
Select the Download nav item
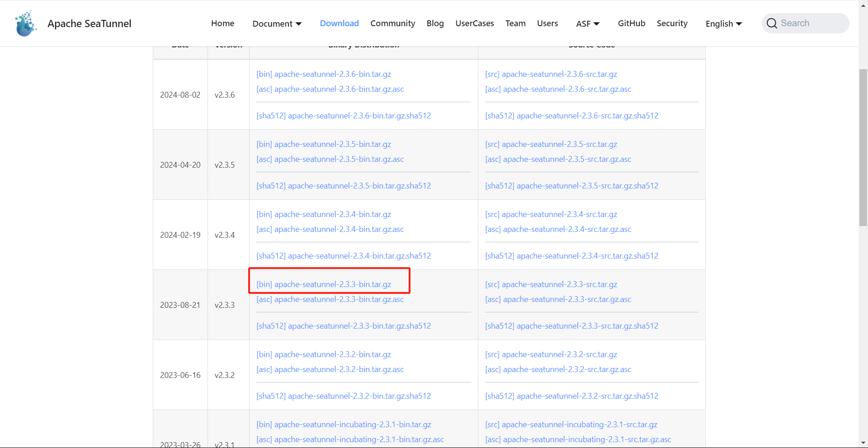[x=339, y=23]
